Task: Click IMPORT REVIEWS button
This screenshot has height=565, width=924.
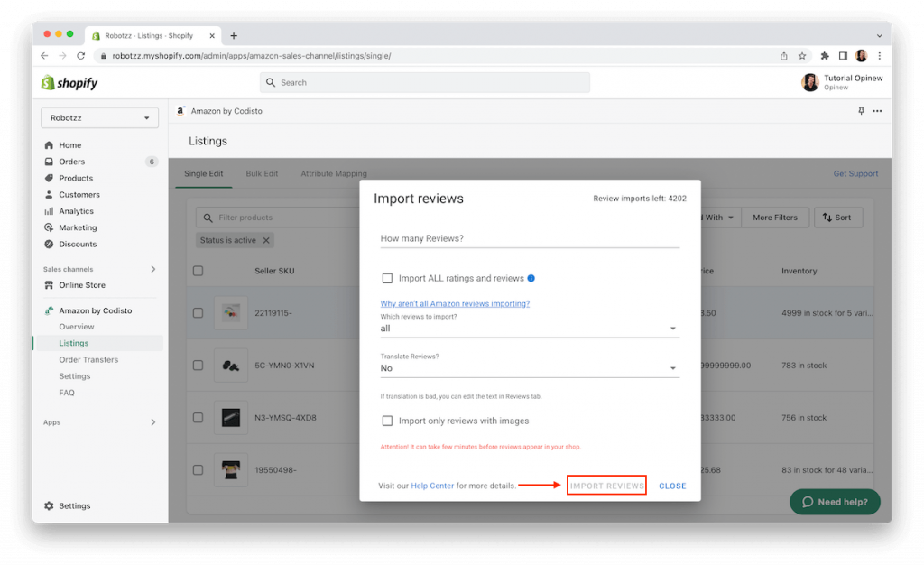Action: click(606, 486)
